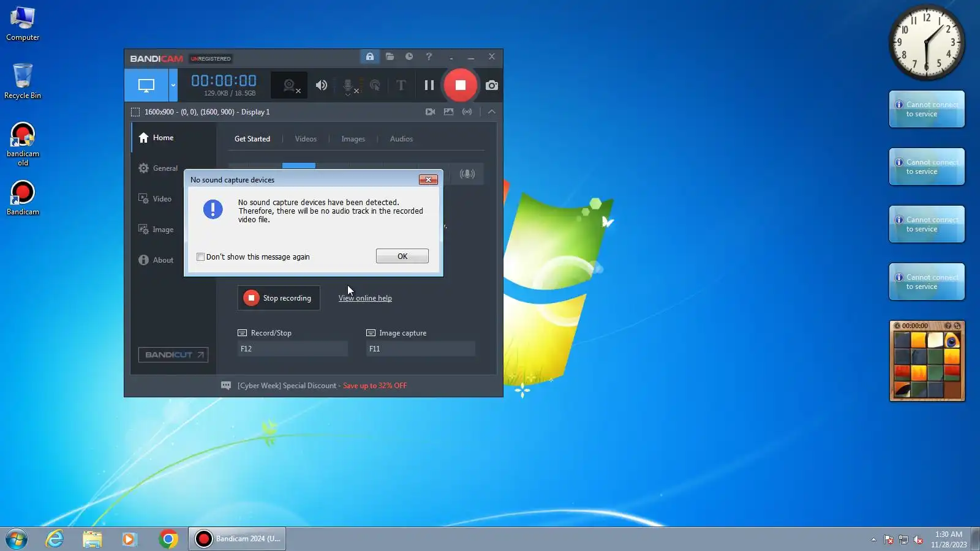This screenshot has width=980, height=551.
Task: Show hidden tray icons arrow
Action: [873, 539]
